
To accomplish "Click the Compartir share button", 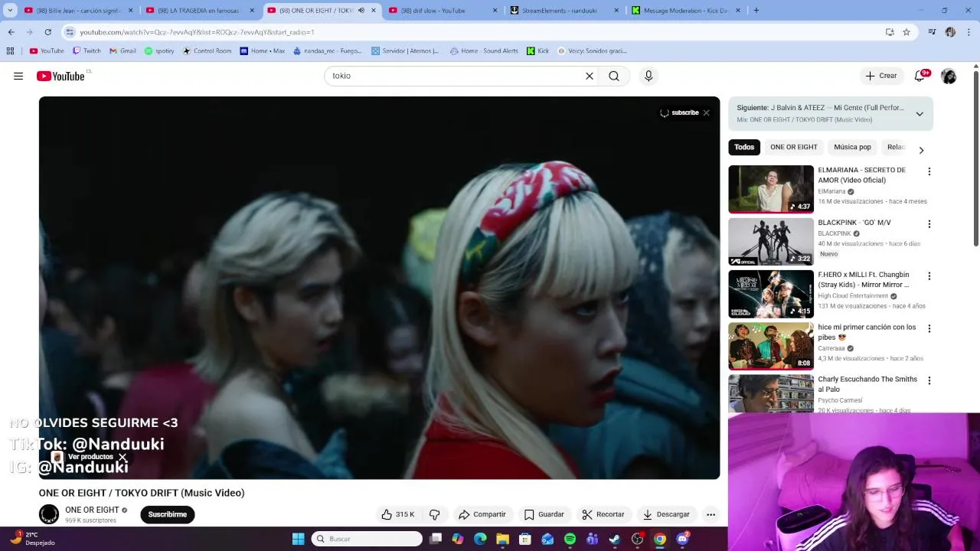I will (482, 514).
